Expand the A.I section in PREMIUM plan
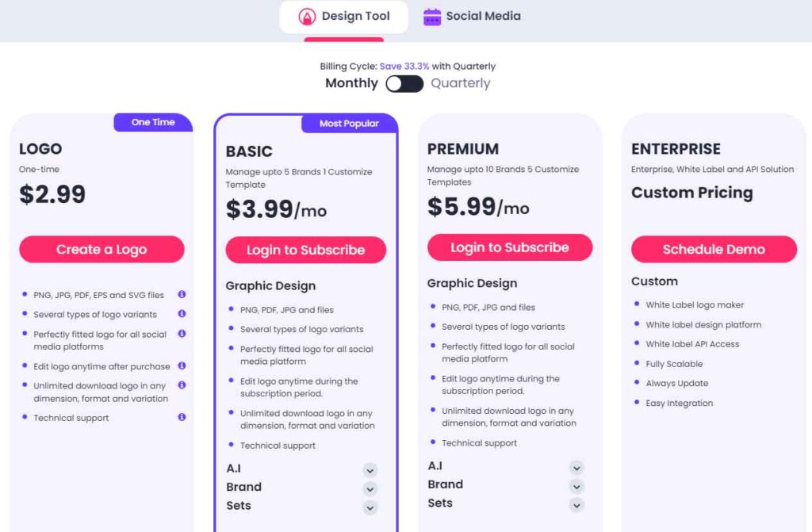The height and width of the screenshot is (532, 812). [x=576, y=467]
